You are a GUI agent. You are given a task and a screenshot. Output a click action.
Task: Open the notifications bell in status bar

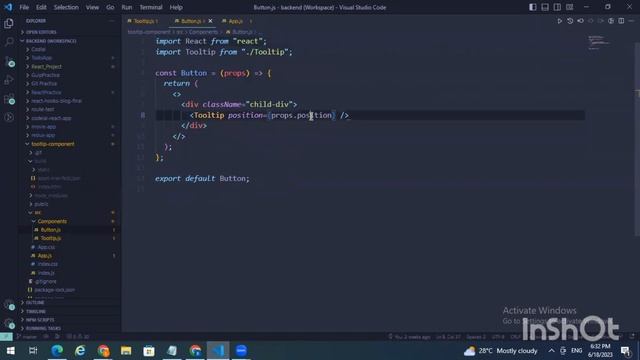(632, 336)
